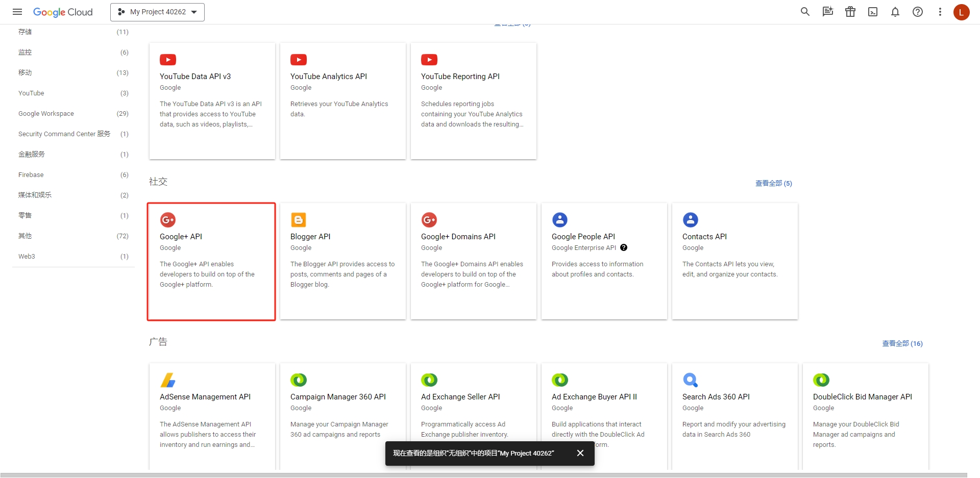Open Contacts API card title
Screen dimensions: 980x478
tap(704, 237)
